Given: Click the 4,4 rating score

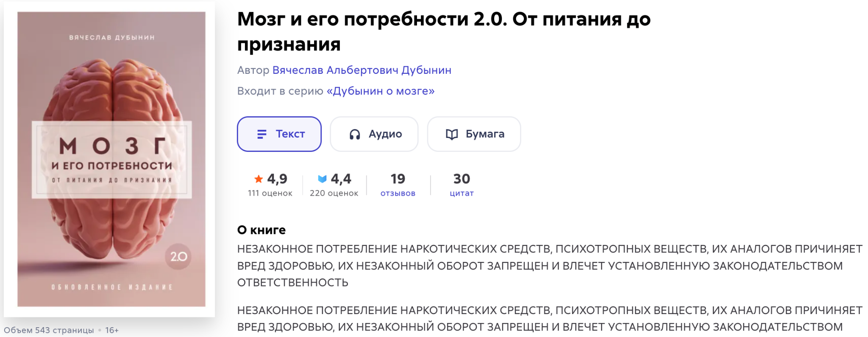Looking at the screenshot, I should pos(341,179).
